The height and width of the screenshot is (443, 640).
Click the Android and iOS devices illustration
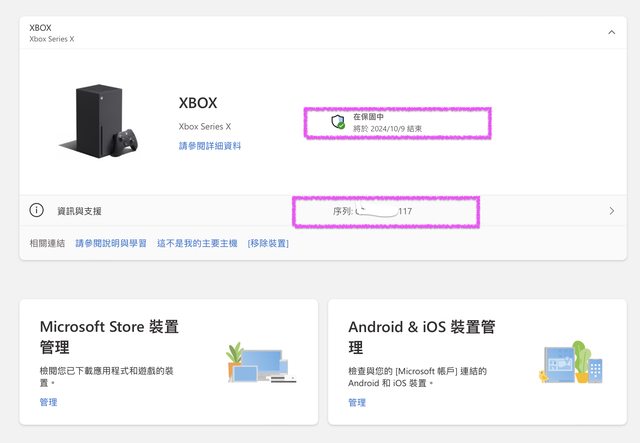pos(572,364)
